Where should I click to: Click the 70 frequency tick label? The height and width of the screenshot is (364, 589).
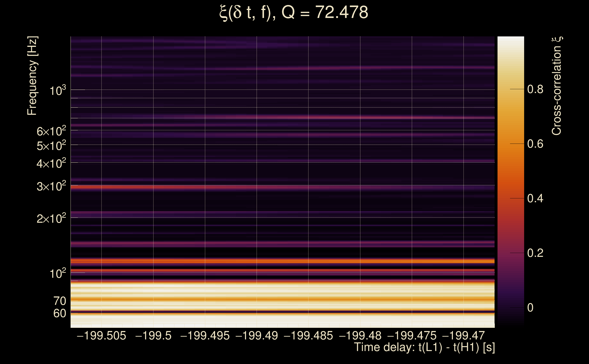point(59,301)
